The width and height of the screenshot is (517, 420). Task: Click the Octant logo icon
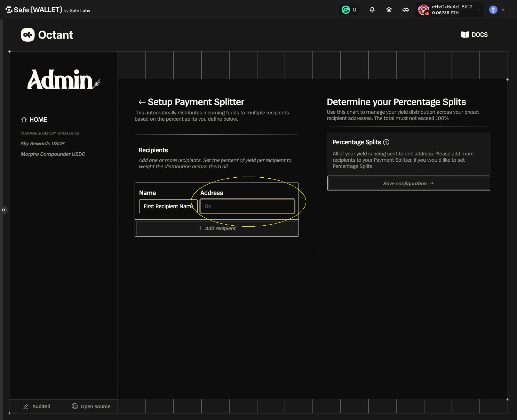click(x=28, y=35)
